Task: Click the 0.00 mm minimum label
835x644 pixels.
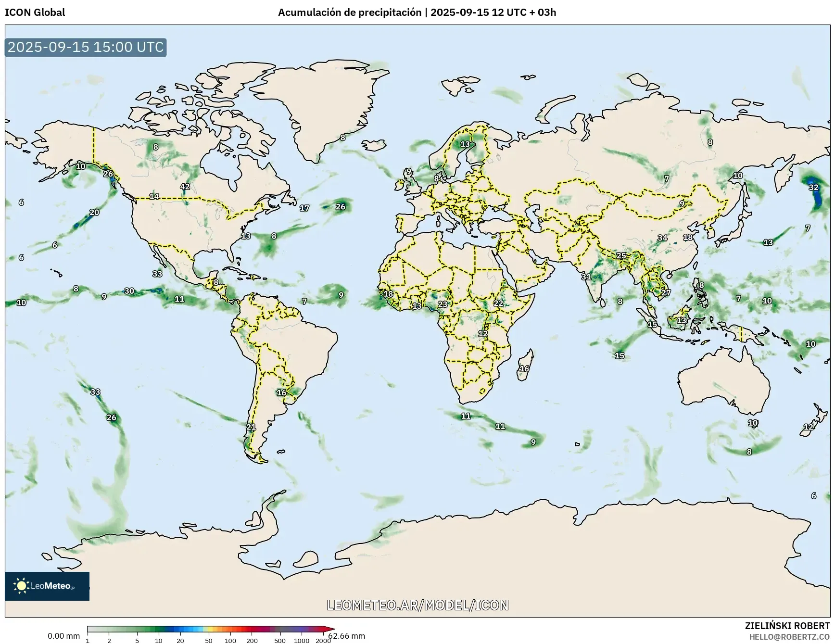Action: (x=63, y=636)
